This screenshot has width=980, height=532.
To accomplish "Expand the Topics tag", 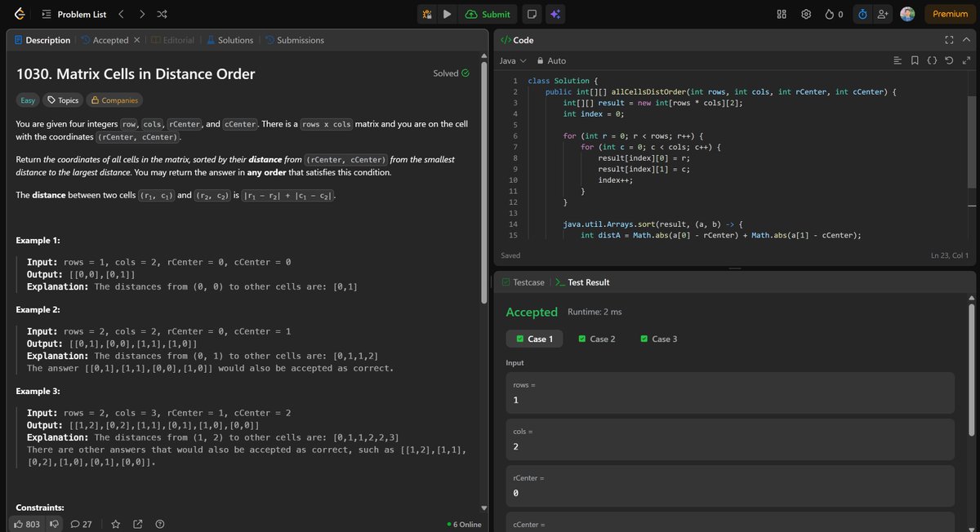I will coord(63,100).
